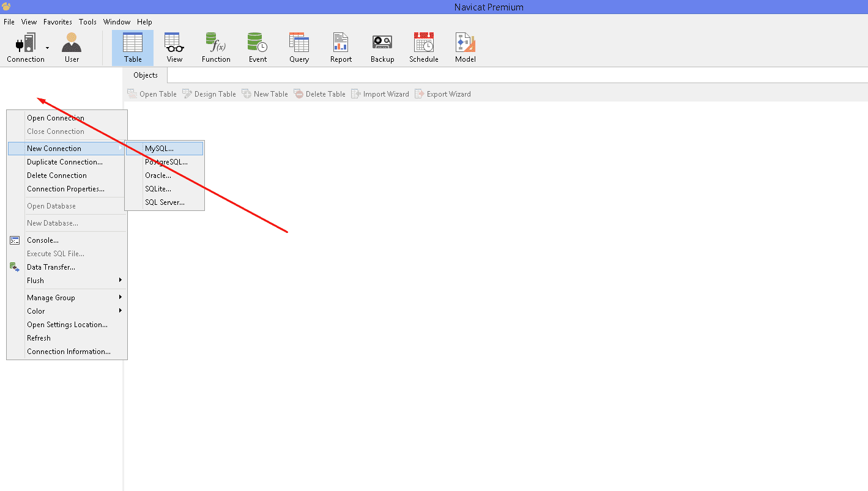Open the File menu
This screenshot has height=491, width=868.
pos(9,22)
